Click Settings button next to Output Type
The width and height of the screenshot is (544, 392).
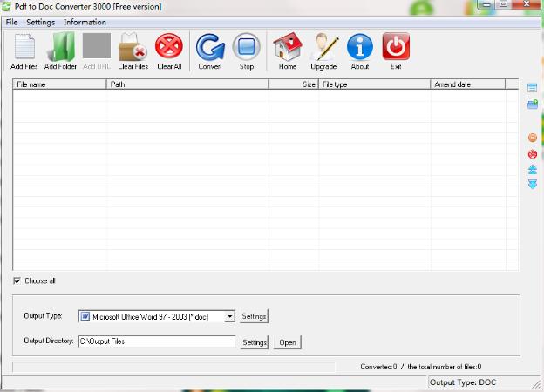pyautogui.click(x=254, y=316)
